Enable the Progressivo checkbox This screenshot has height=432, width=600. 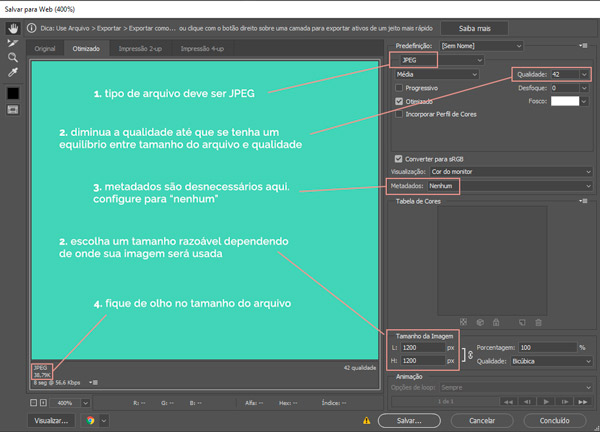pyautogui.click(x=400, y=87)
